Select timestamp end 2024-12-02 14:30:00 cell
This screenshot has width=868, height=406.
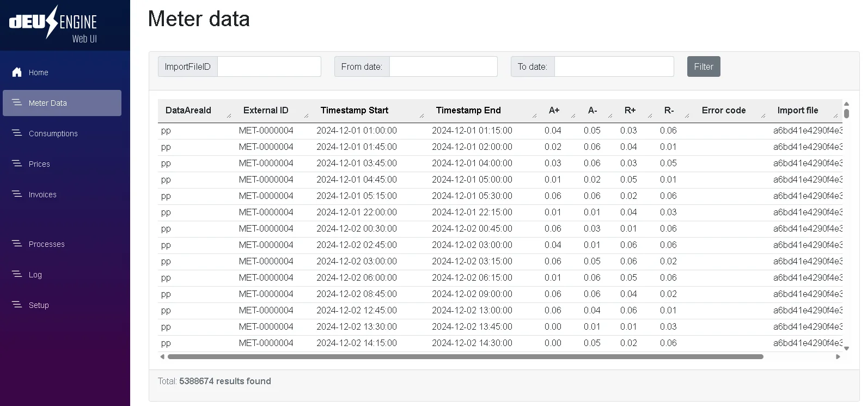tap(472, 343)
